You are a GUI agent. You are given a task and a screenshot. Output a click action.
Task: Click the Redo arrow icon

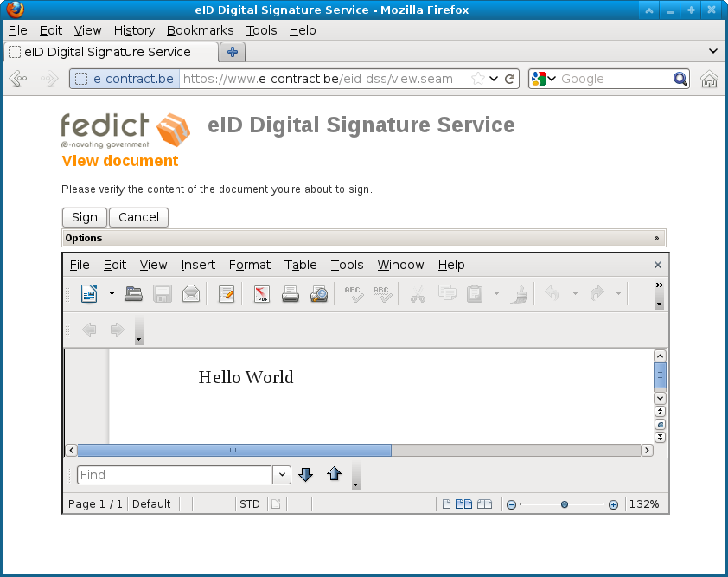(x=597, y=293)
